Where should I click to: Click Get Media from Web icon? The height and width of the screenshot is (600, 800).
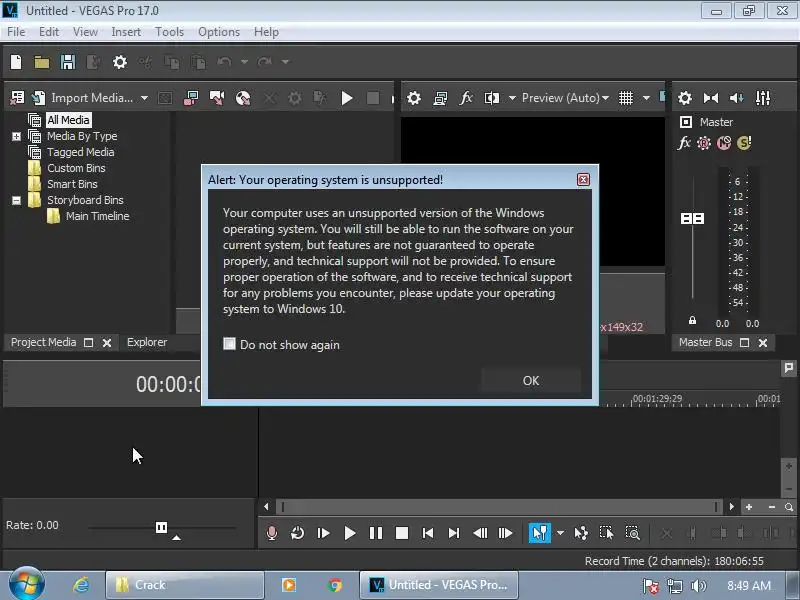tap(243, 98)
